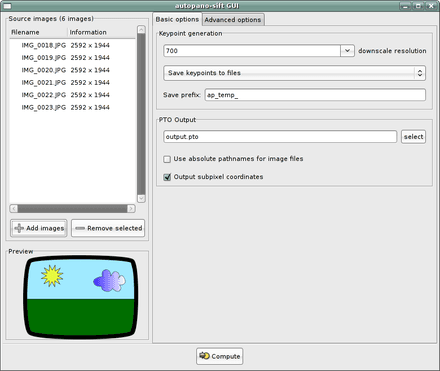Select the Basic options tab
Screen dimensions: 440x371
[177, 19]
